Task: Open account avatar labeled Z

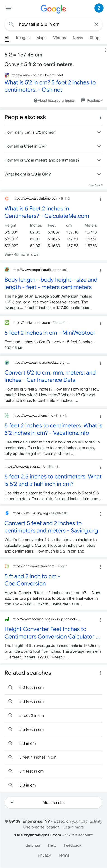Action: pos(98,8)
